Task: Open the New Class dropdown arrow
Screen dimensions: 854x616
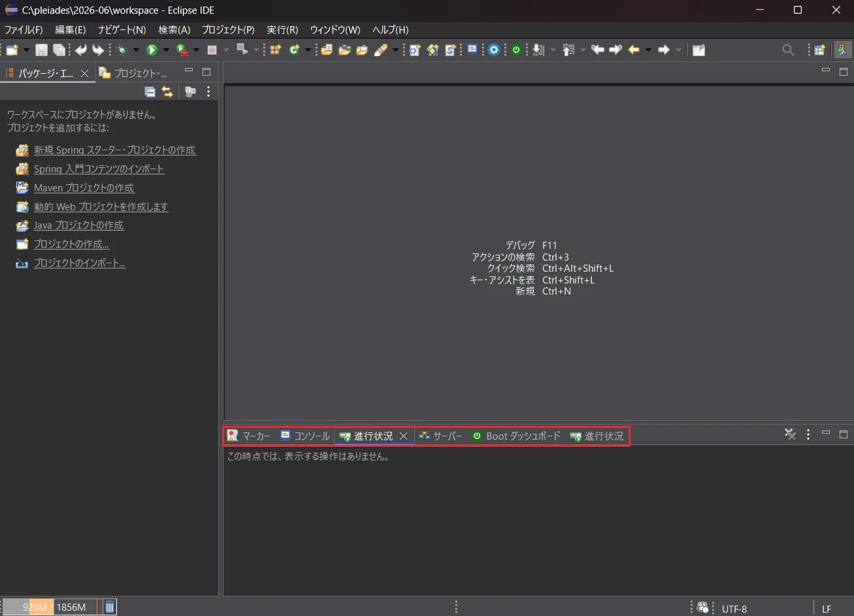Action: click(308, 50)
